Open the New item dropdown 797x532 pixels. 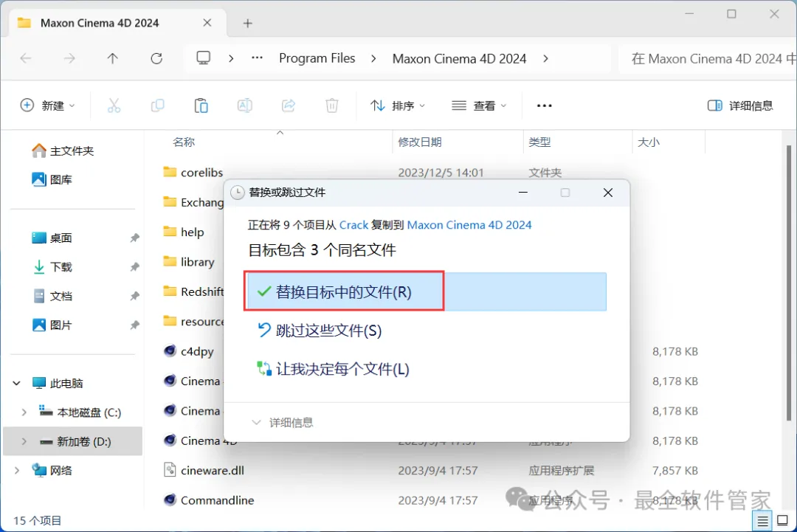tap(47, 106)
